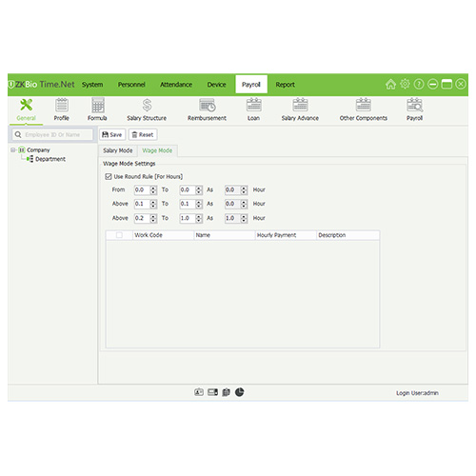476x476 pixels.
Task: Open the General settings tool
Action: (x=26, y=109)
